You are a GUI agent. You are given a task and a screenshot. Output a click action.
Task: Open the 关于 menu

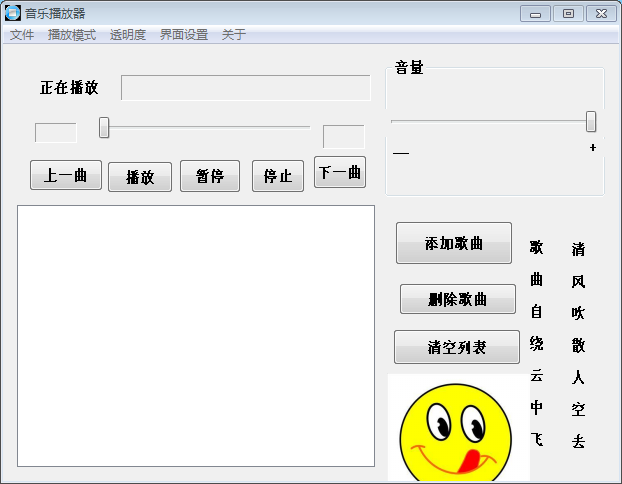click(234, 35)
